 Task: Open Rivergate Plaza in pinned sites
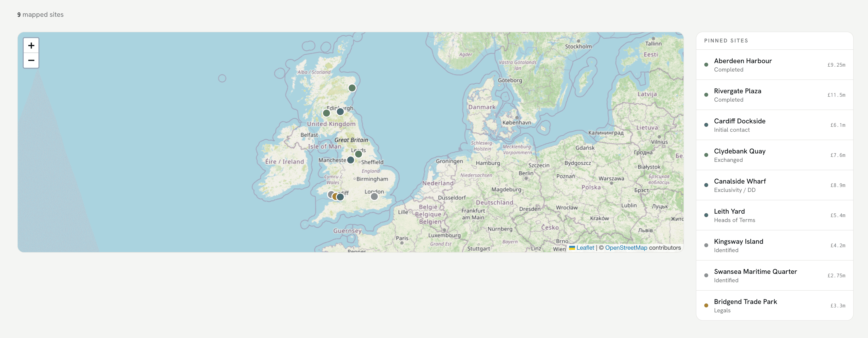click(x=774, y=95)
